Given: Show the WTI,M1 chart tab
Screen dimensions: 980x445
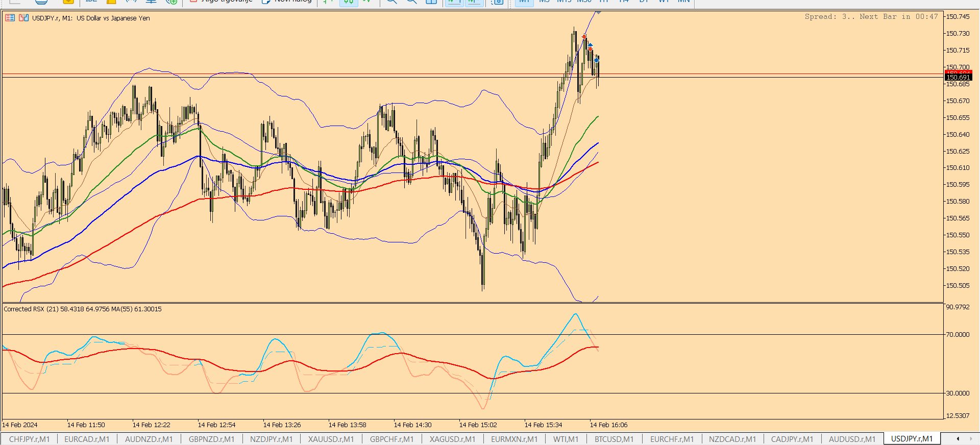Looking at the screenshot, I should 566,439.
